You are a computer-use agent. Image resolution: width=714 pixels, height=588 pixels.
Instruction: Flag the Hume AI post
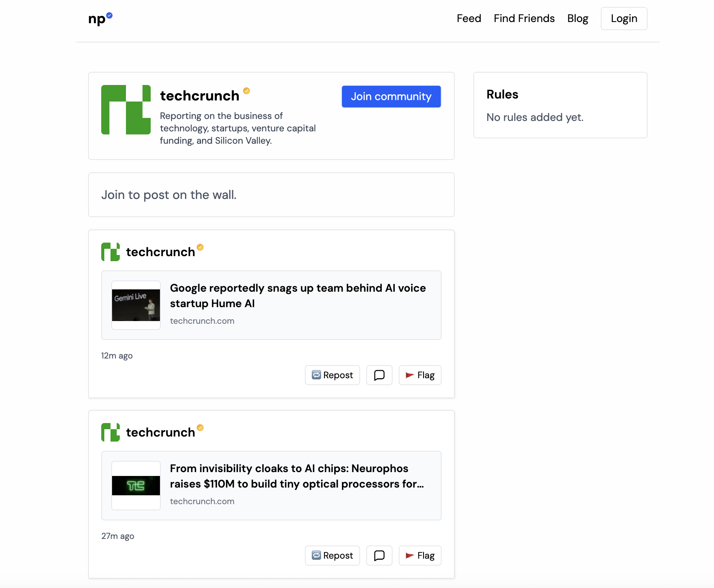[420, 375]
